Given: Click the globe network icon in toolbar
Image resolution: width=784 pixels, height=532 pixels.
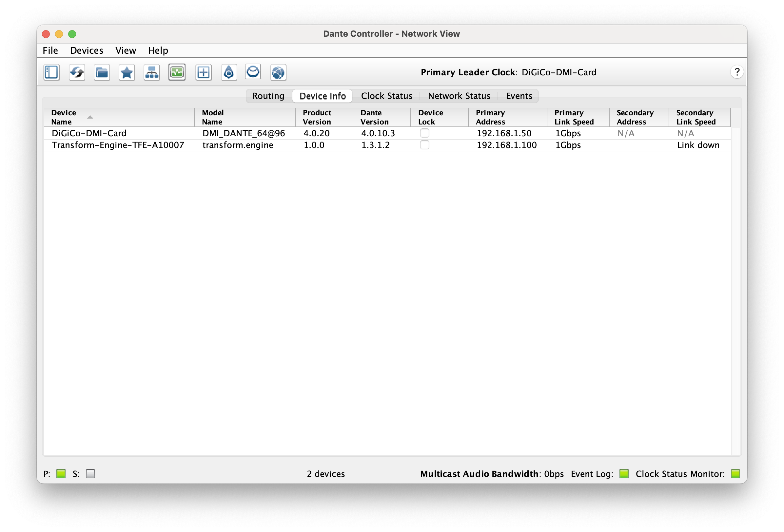Looking at the screenshot, I should (x=278, y=72).
